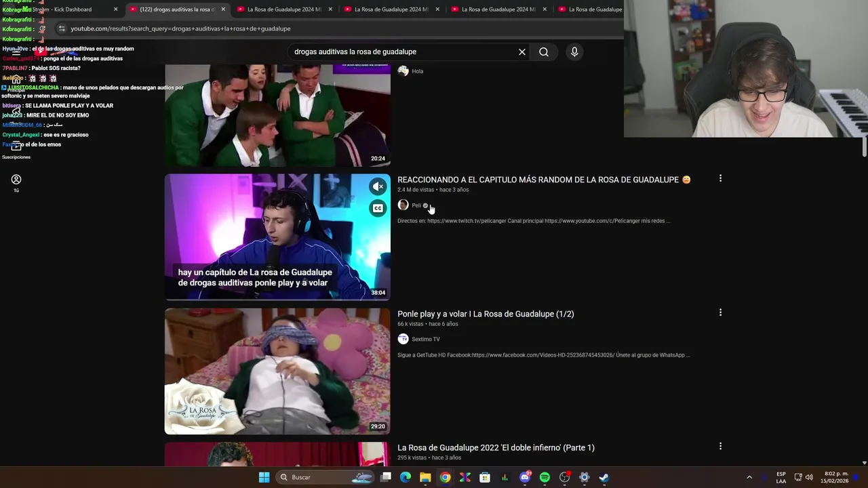Click '2.4 M de vistas • hace 3 años'
The width and height of the screenshot is (868, 488).
tap(433, 190)
